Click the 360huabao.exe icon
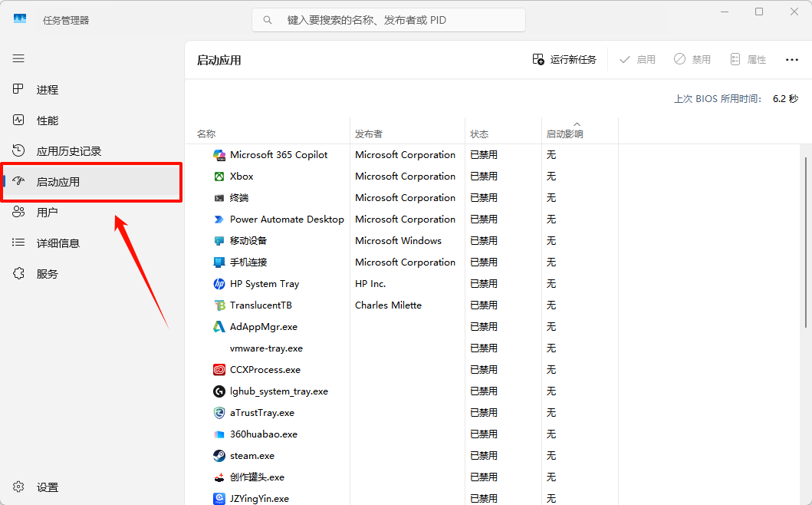The width and height of the screenshot is (812, 505). 219,434
